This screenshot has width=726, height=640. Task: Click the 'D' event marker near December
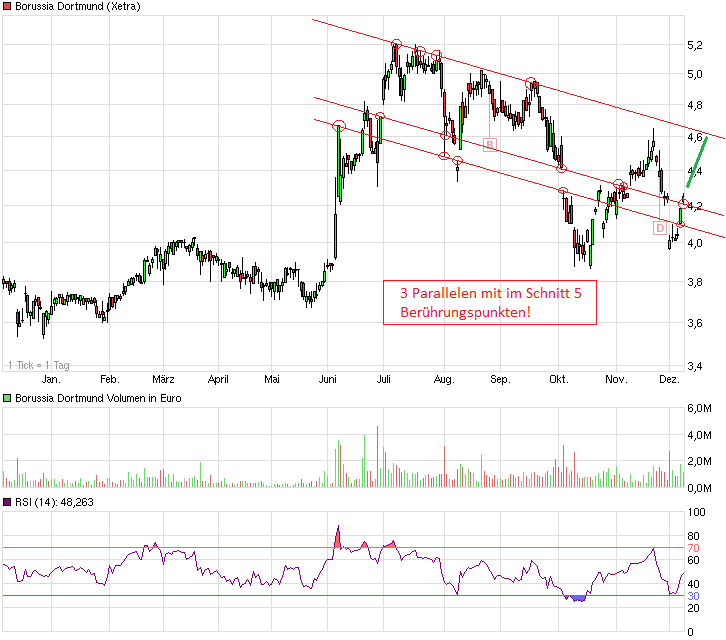point(660,228)
